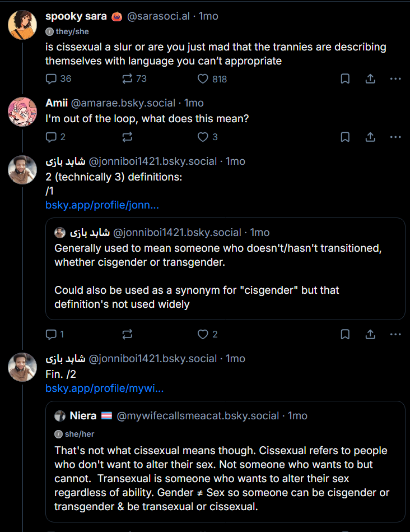This screenshot has width=410, height=532.
Task: Like Amii's post
Action: tap(203, 137)
